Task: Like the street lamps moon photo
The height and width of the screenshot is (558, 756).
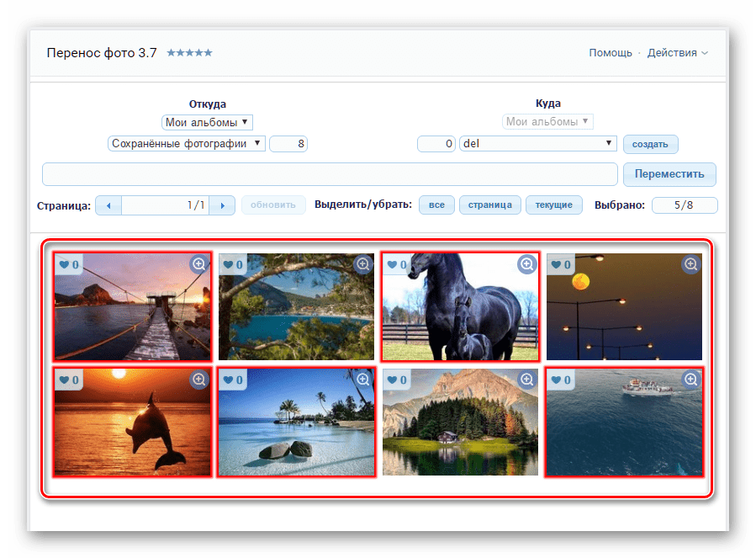Action: 556,264
